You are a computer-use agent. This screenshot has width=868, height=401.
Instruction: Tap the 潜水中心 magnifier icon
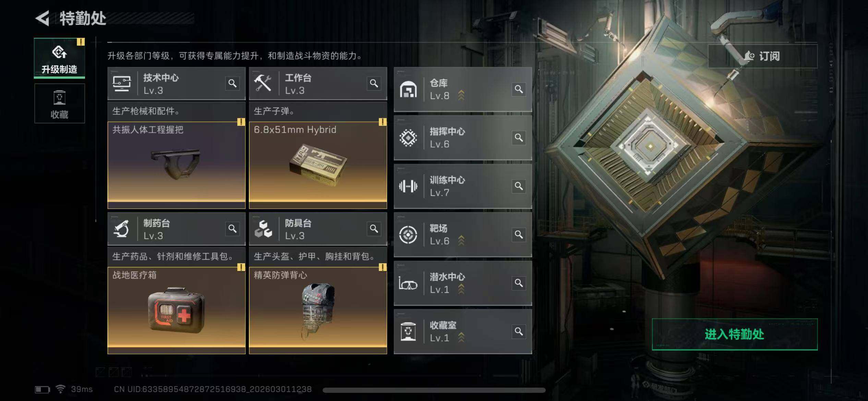click(x=519, y=283)
